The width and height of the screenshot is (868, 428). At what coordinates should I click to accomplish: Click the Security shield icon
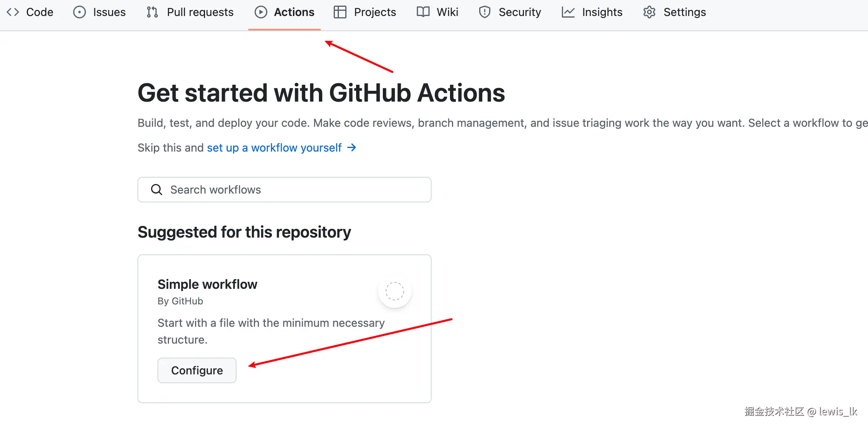484,12
